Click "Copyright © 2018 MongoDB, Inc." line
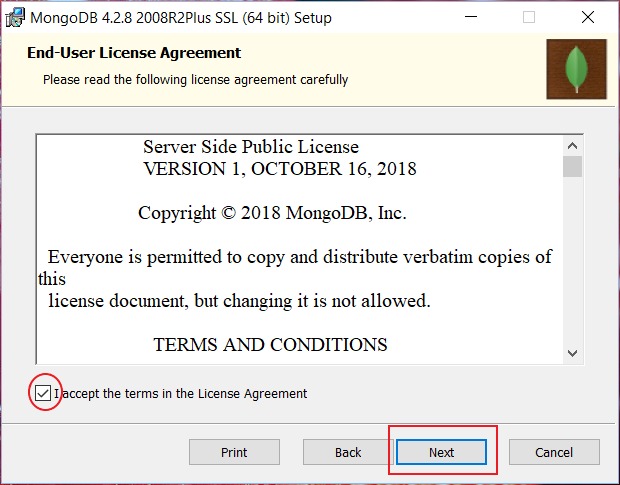This screenshot has width=620, height=485. [272, 213]
